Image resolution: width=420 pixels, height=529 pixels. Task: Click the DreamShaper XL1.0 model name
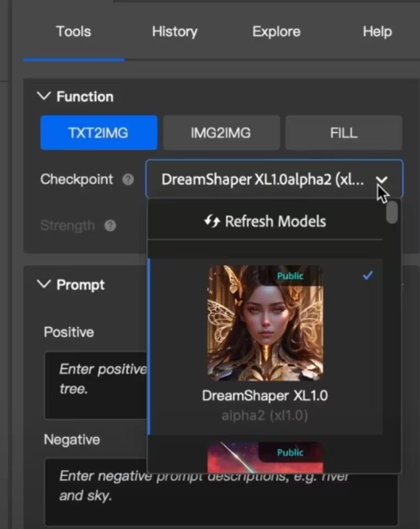tap(265, 396)
